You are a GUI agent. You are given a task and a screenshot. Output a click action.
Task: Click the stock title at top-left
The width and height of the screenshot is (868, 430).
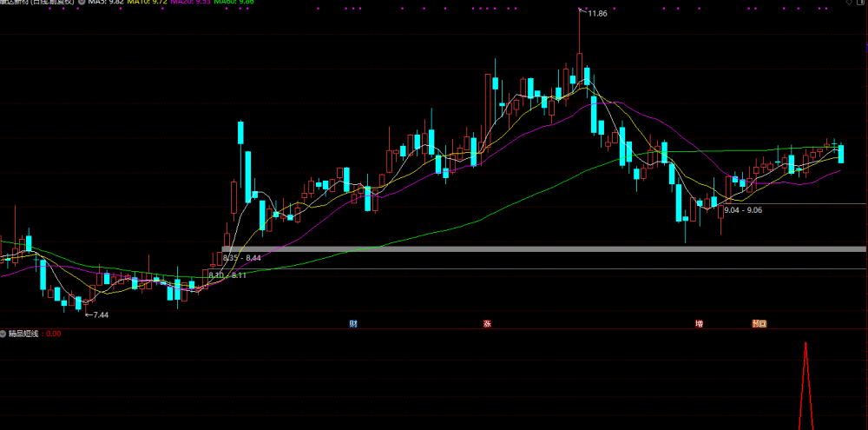36,3
